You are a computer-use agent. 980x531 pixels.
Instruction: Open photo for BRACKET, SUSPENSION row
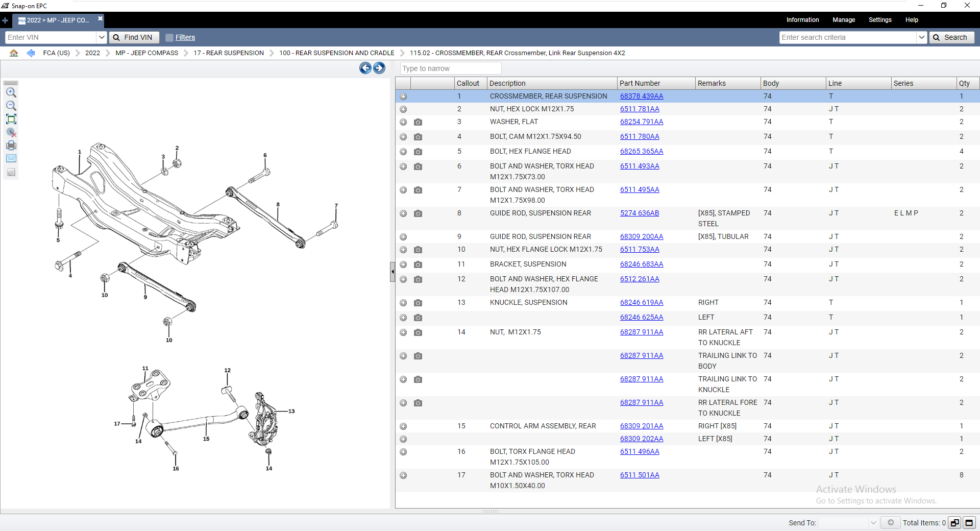[418, 264]
